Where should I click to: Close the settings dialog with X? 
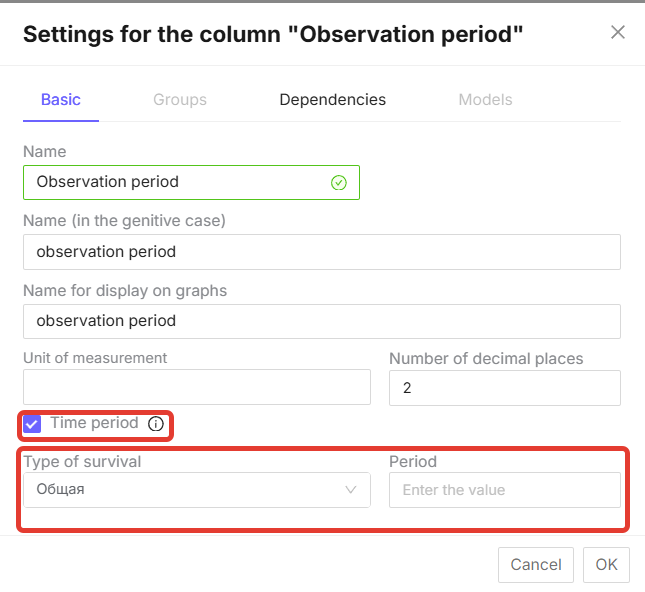pos(618,32)
